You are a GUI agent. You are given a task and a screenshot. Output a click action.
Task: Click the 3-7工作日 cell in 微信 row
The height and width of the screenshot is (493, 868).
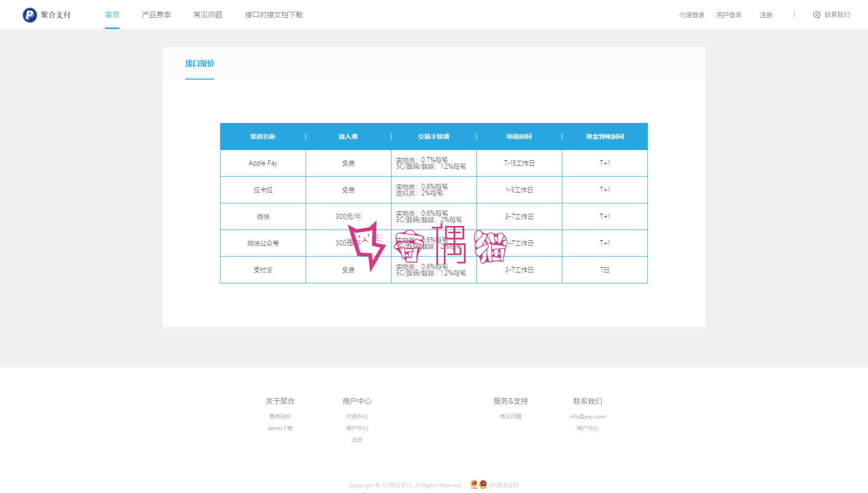[519, 216]
